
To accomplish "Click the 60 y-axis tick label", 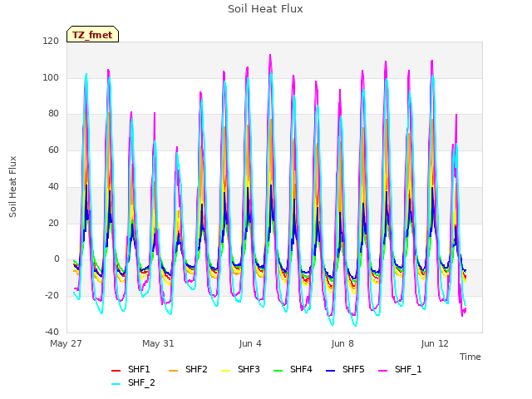I will (53, 150).
